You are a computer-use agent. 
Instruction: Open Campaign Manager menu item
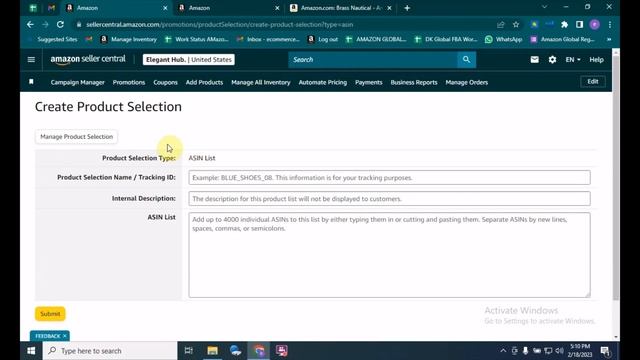coord(78,82)
